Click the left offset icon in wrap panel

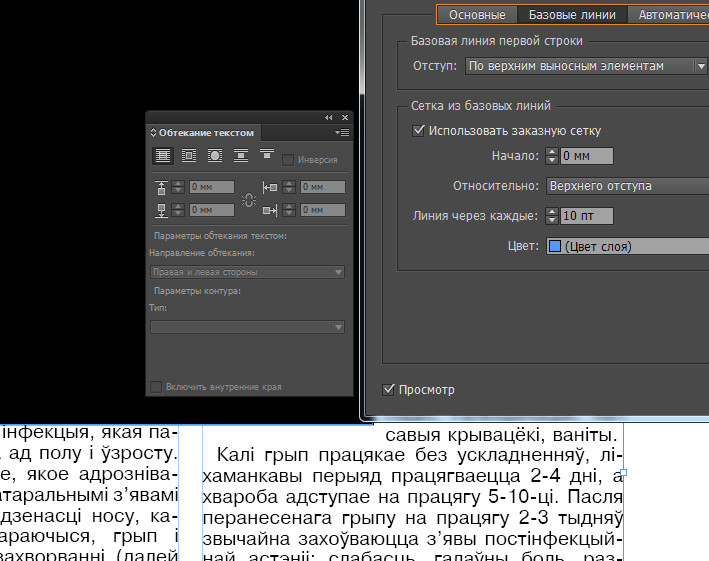[270, 187]
